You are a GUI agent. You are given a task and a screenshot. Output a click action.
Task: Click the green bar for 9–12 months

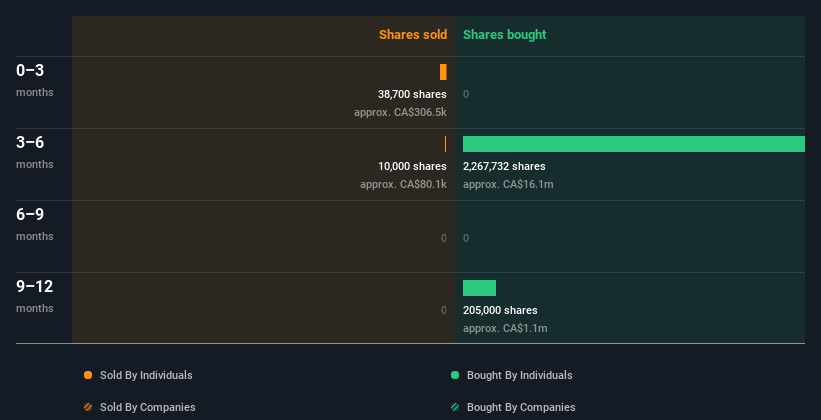click(479, 288)
